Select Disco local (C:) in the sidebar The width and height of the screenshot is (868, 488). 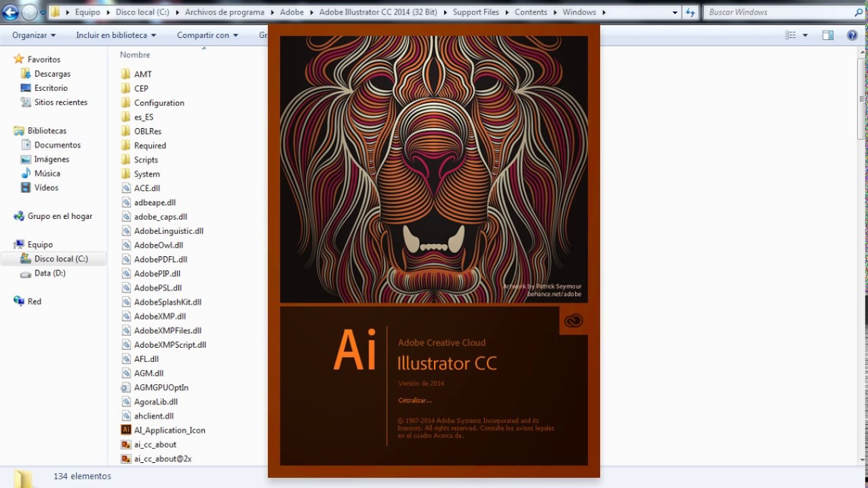pos(53,259)
